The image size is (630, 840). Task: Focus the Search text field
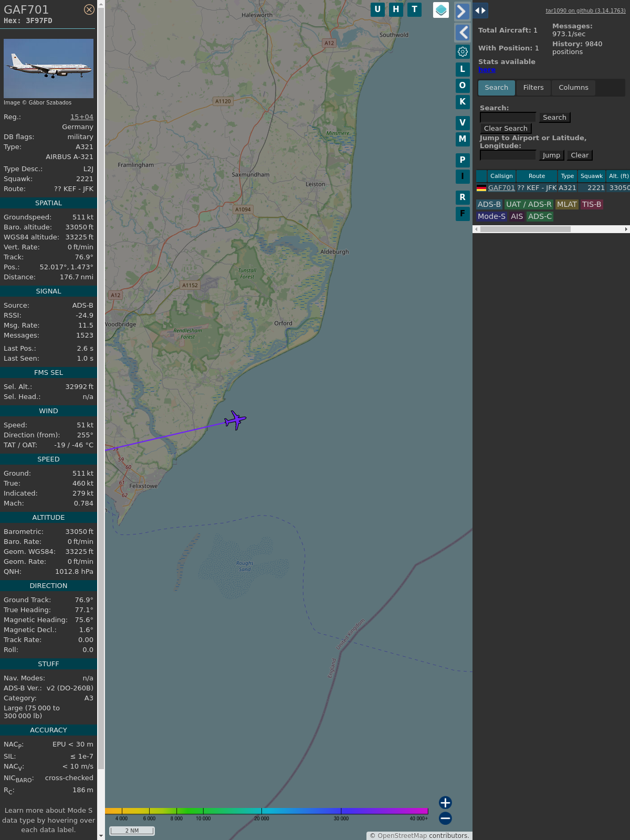point(508,117)
